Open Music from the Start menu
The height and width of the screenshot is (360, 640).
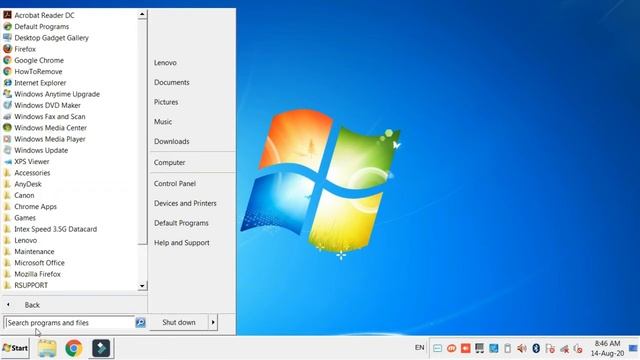point(163,122)
